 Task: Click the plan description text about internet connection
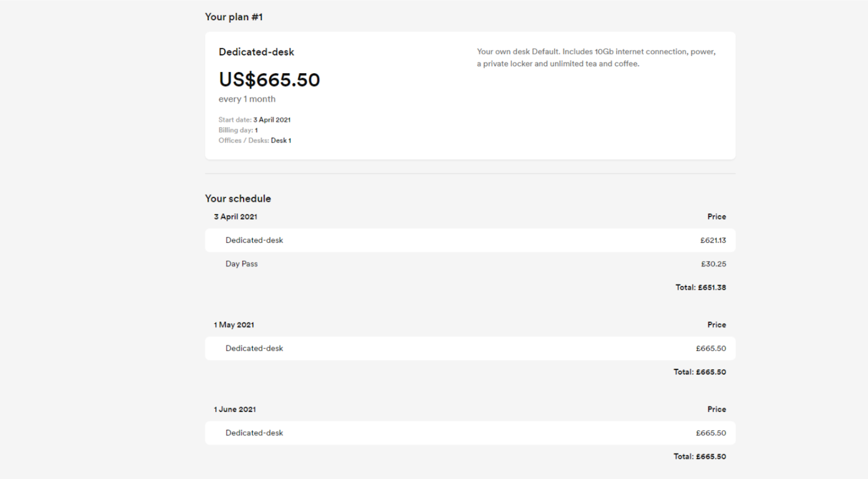point(596,58)
